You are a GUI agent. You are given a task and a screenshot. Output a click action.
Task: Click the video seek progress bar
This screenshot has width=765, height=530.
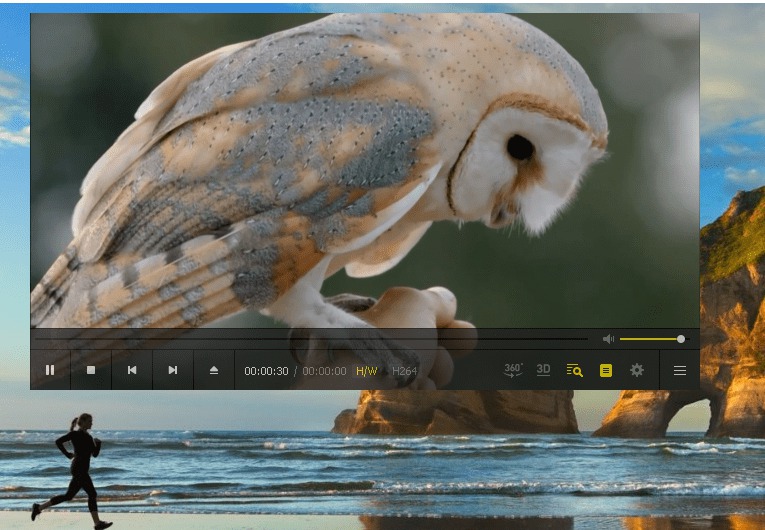(312, 339)
